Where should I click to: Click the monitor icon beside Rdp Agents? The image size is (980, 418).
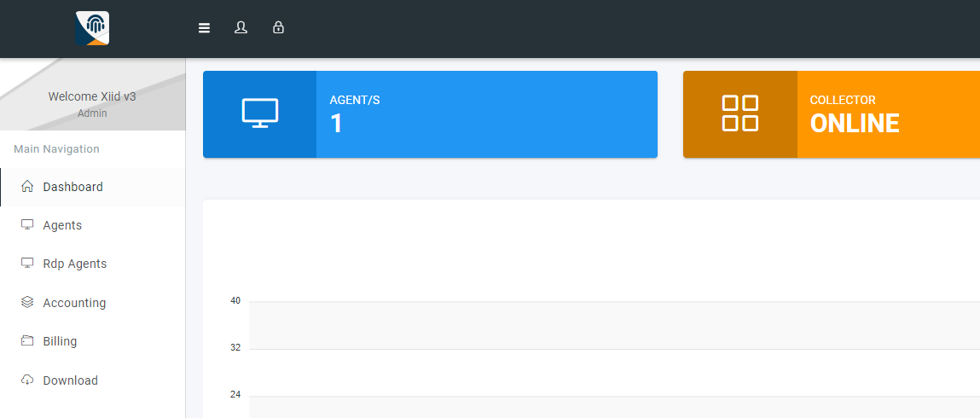27,264
